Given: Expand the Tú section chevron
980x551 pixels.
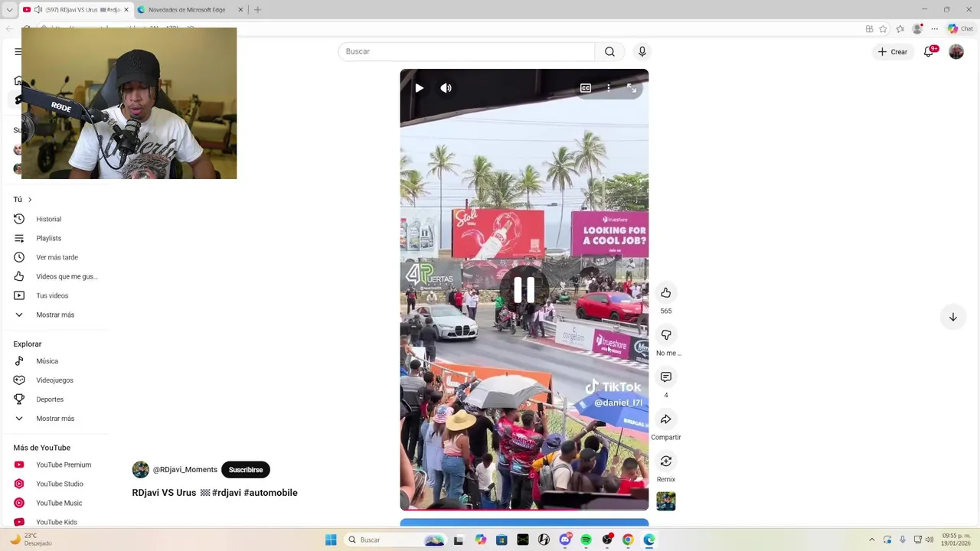Looking at the screenshot, I should click(30, 200).
